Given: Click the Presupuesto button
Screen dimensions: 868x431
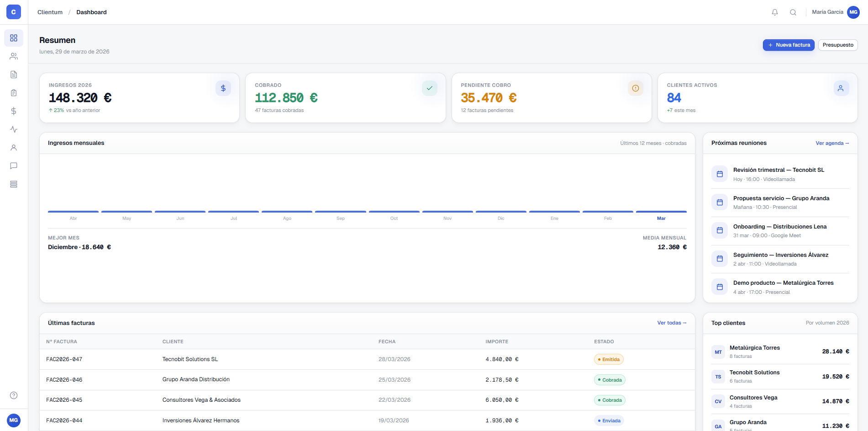Looking at the screenshot, I should click(x=838, y=45).
